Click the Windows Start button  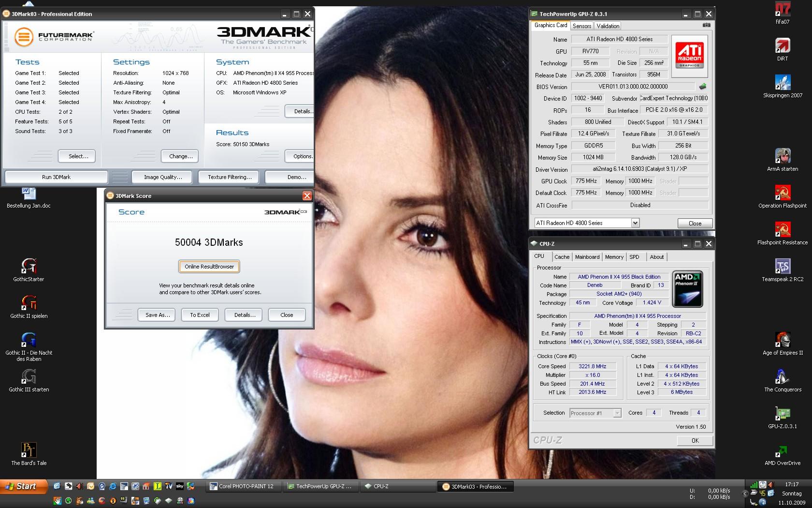(23, 486)
